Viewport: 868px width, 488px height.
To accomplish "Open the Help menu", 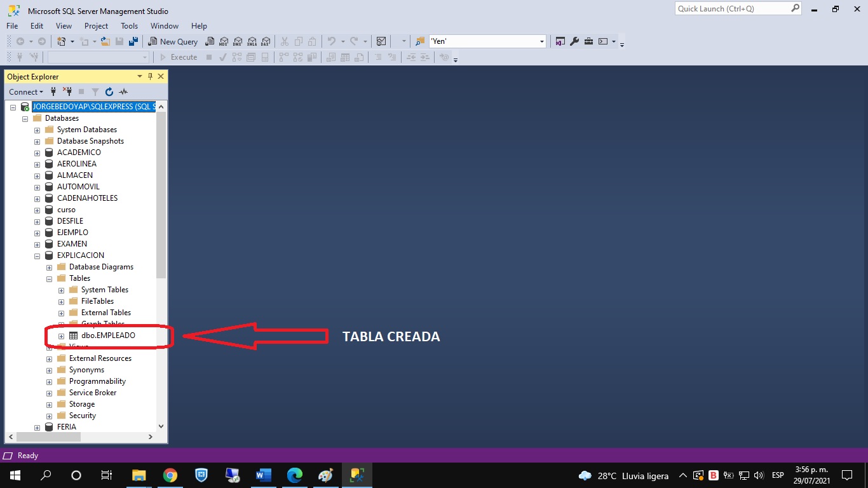I will tap(199, 26).
